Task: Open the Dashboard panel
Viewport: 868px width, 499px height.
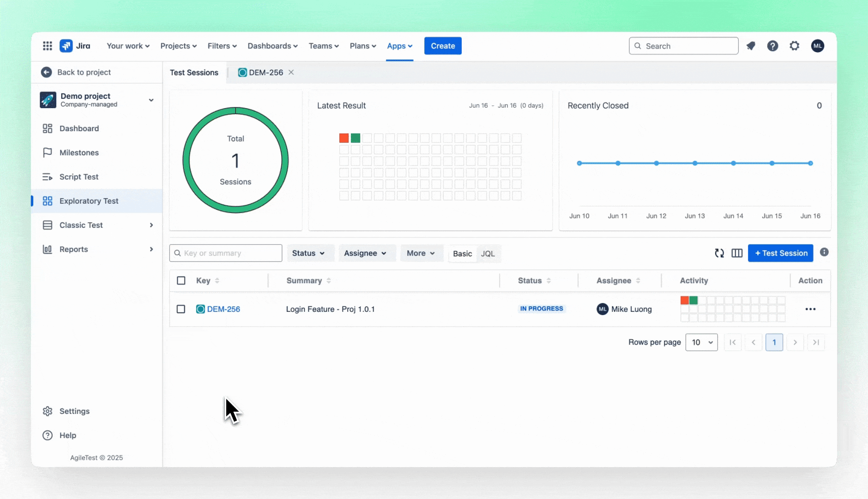Action: click(78, 128)
